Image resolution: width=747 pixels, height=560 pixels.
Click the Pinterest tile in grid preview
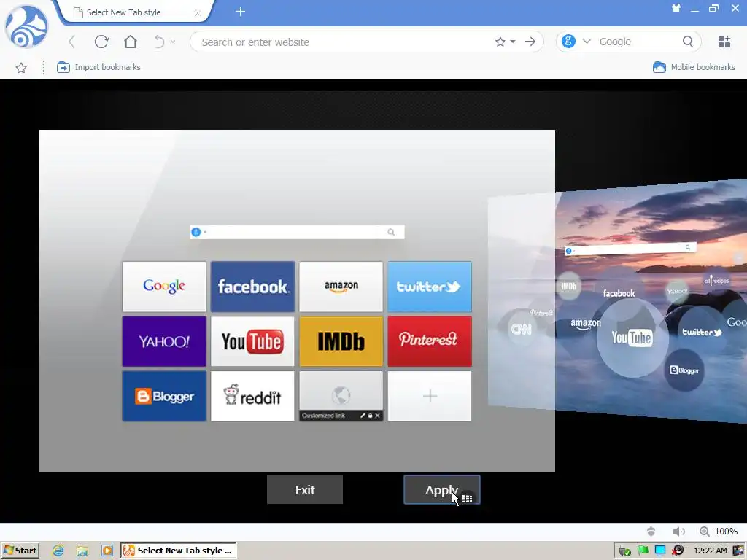429,341
